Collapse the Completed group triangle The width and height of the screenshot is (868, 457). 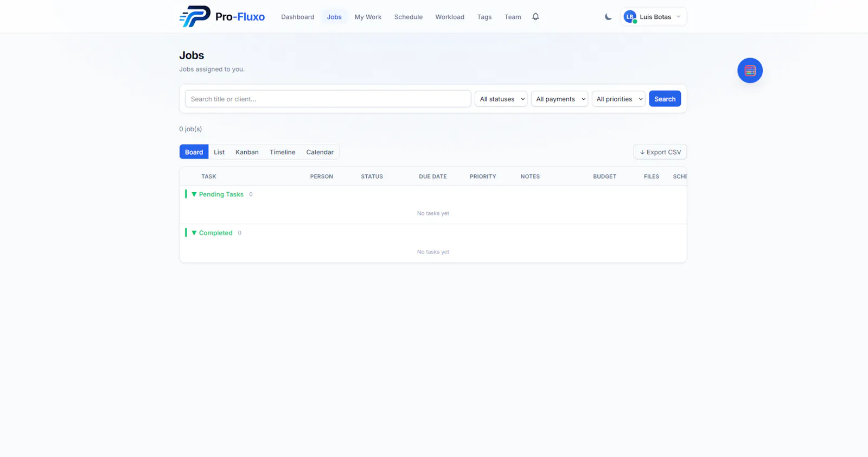pyautogui.click(x=194, y=233)
